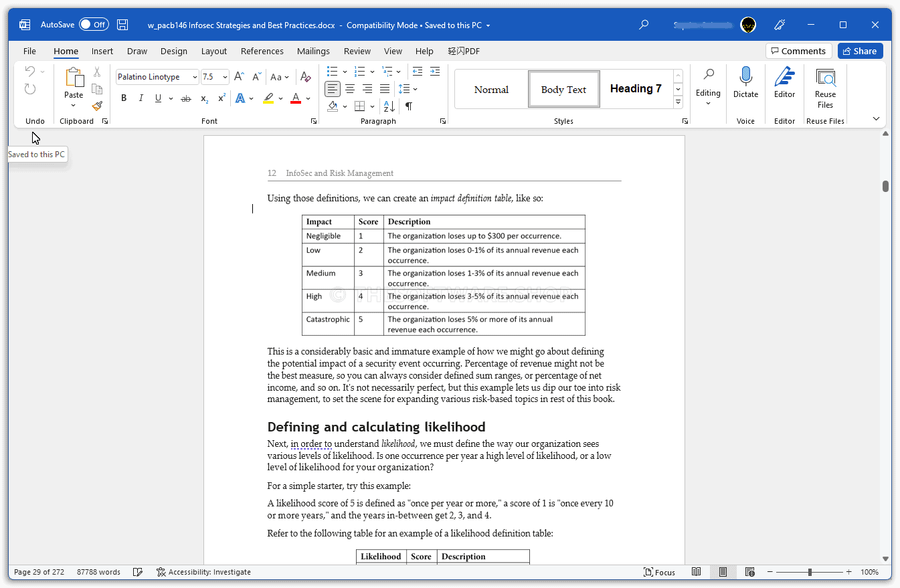Decrease font size with the smaller A icon
Viewport: 900px width, 588px height.
coord(256,77)
